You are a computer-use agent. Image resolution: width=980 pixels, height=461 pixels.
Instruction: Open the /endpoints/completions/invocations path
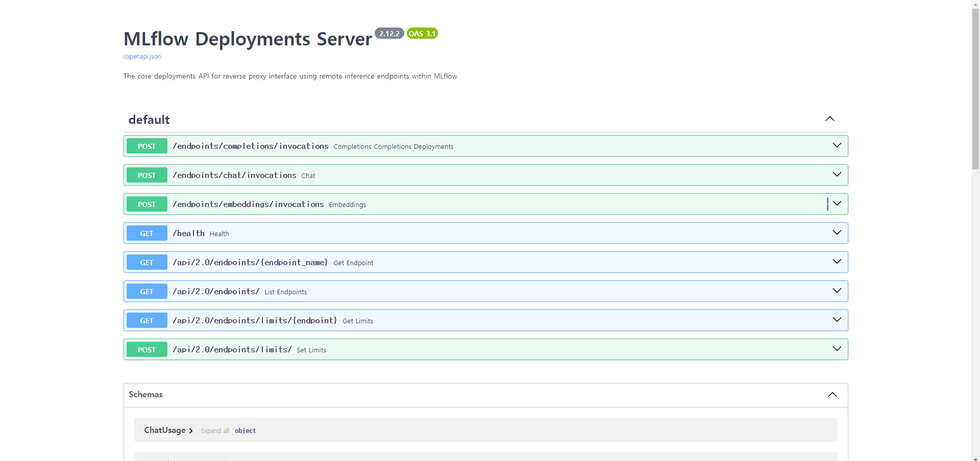coord(251,146)
